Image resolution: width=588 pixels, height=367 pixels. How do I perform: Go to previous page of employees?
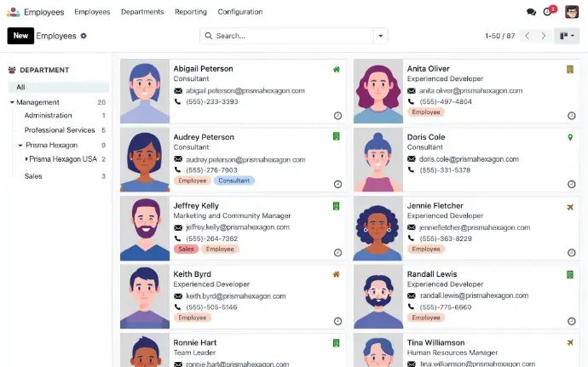527,36
